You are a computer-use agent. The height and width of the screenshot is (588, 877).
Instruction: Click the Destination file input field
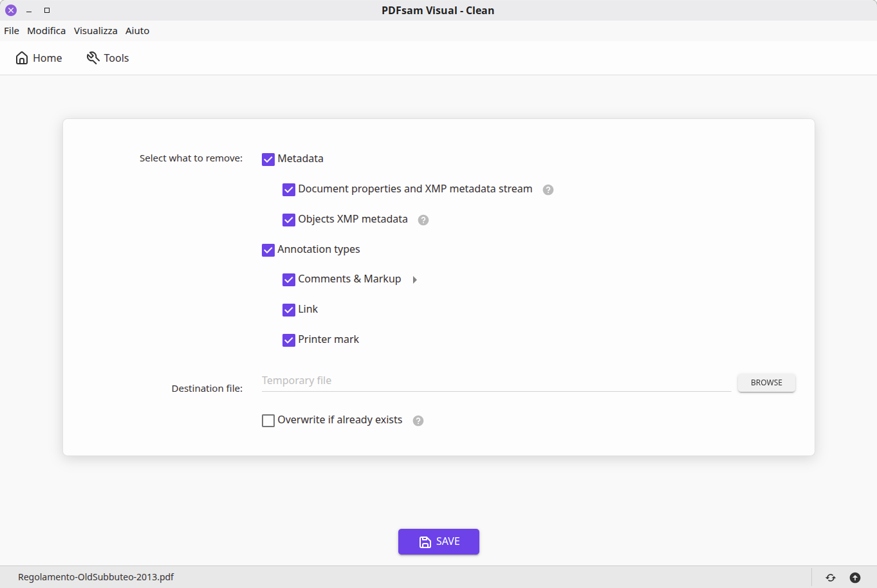(x=496, y=381)
